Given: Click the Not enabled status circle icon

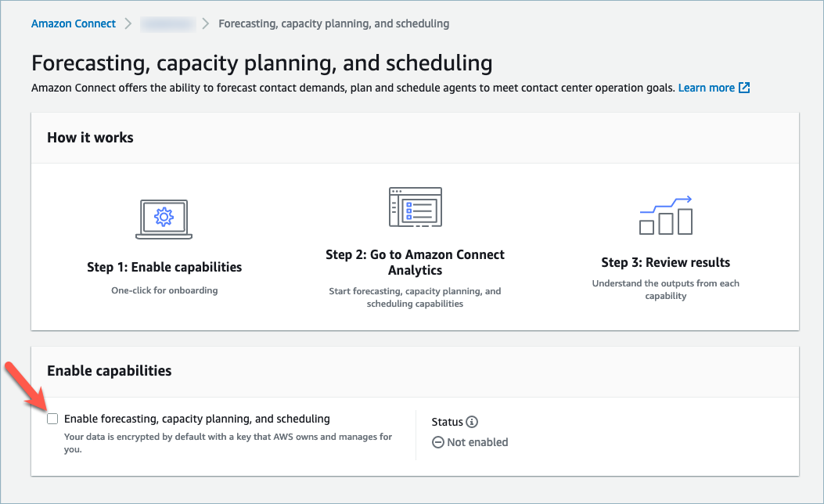Looking at the screenshot, I should [x=438, y=441].
